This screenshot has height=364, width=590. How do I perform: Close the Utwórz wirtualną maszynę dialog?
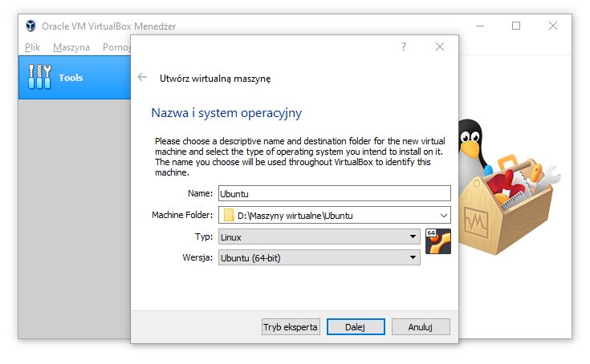click(x=440, y=47)
